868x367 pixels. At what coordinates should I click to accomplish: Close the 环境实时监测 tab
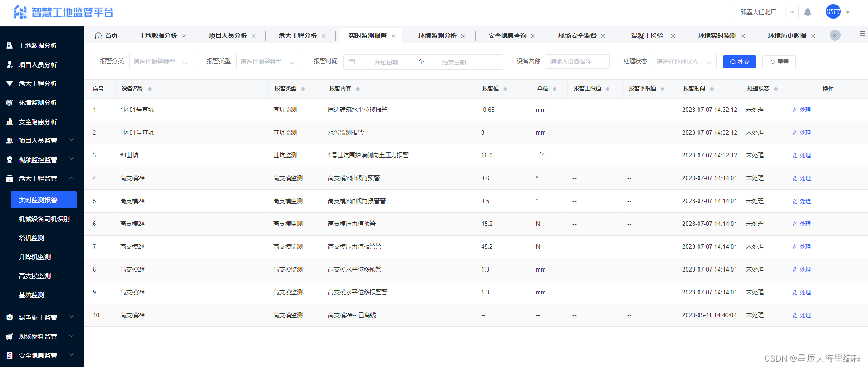point(743,36)
